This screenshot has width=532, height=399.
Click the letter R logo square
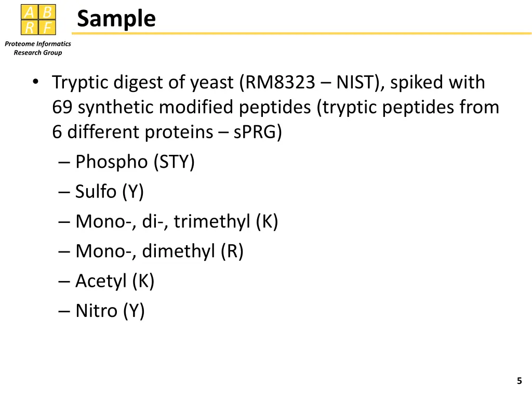[x=29, y=28]
